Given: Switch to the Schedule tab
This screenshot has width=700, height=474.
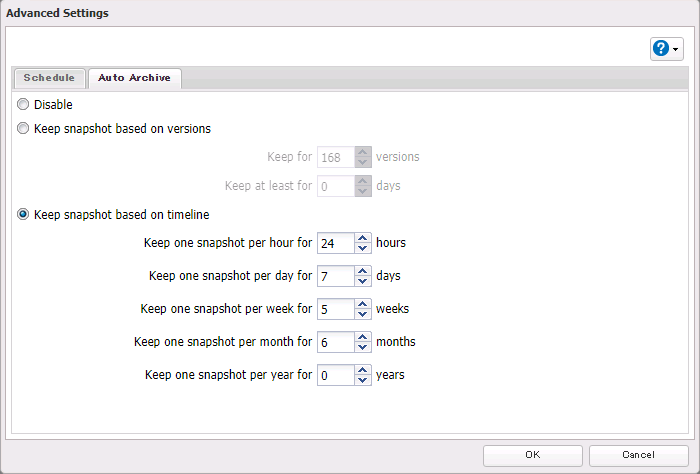Looking at the screenshot, I should pyautogui.click(x=49, y=78).
